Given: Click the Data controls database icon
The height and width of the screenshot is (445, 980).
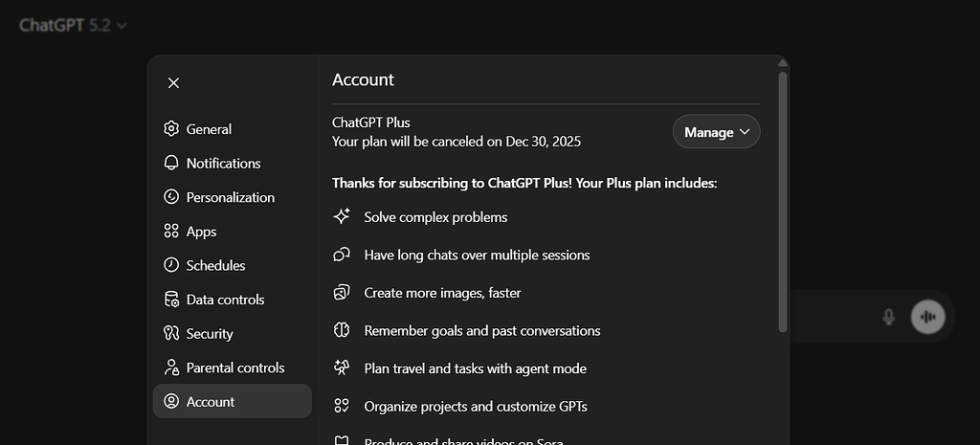Looking at the screenshot, I should [x=171, y=300].
